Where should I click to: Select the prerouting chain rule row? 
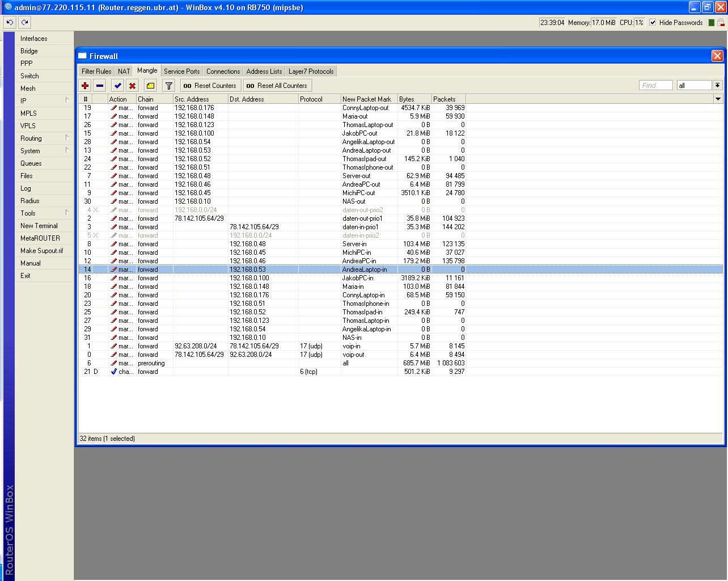coord(401,363)
